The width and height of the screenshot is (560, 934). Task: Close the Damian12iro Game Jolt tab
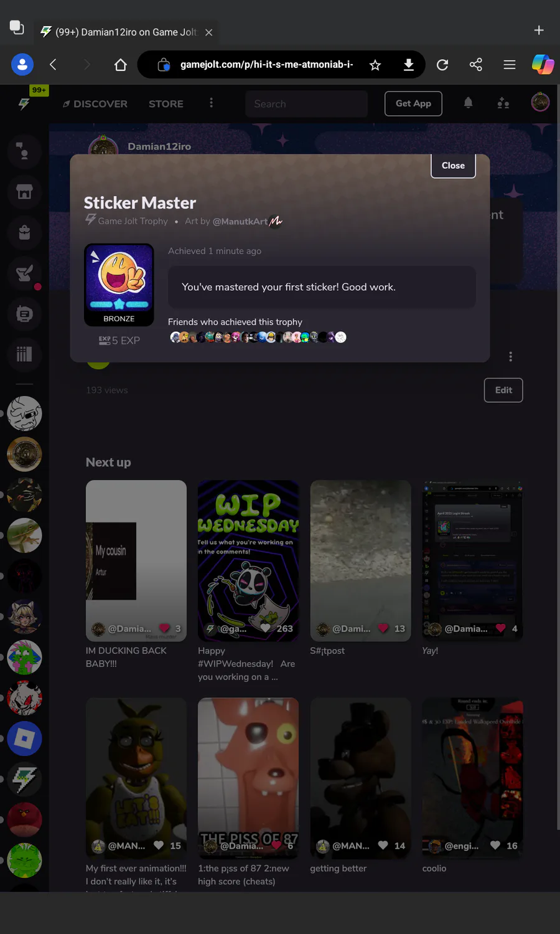(209, 32)
